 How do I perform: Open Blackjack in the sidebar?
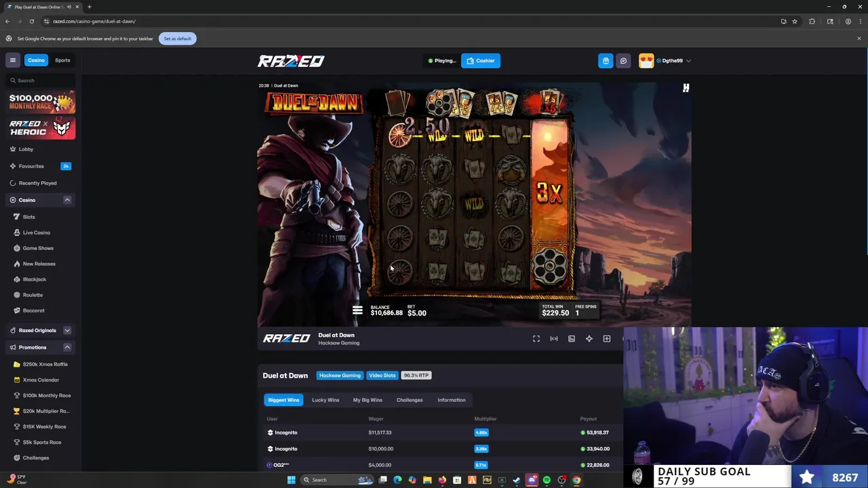pyautogui.click(x=35, y=279)
